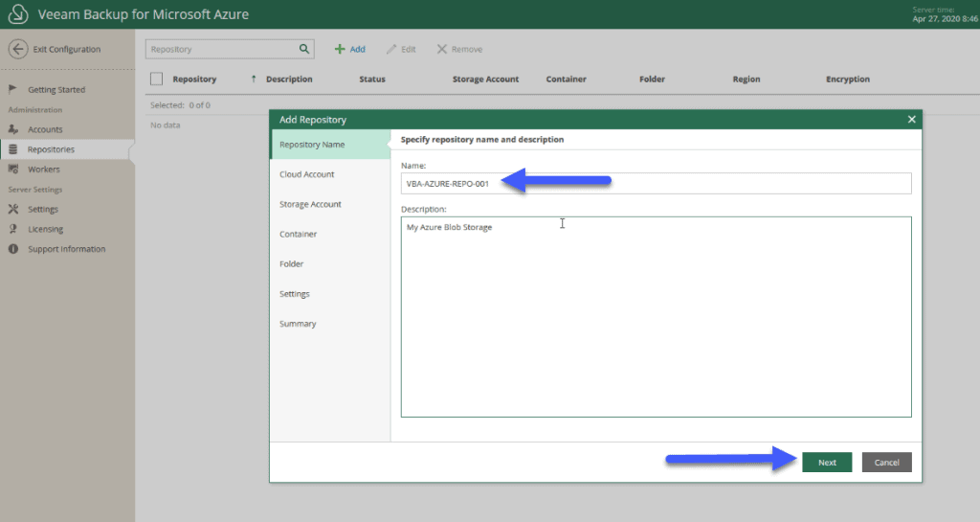This screenshot has width=980, height=522.
Task: Click the Veeam logo icon in header
Action: pos(18,13)
